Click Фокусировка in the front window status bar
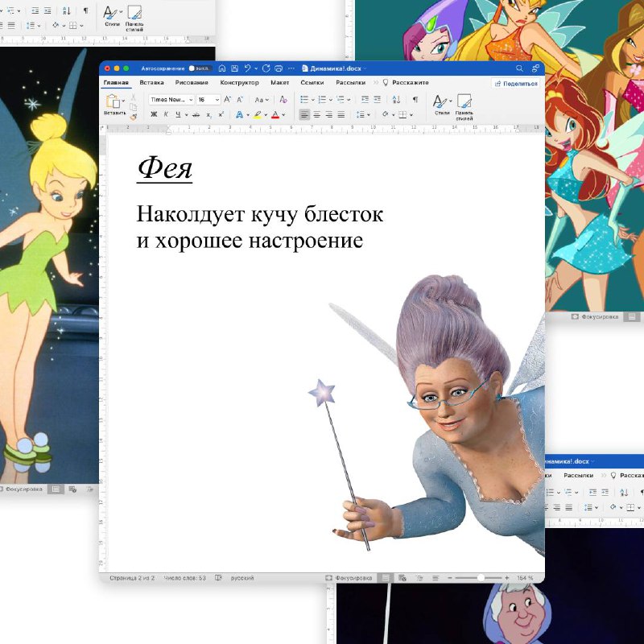Viewport: 644px width, 644px height. pyautogui.click(x=349, y=577)
